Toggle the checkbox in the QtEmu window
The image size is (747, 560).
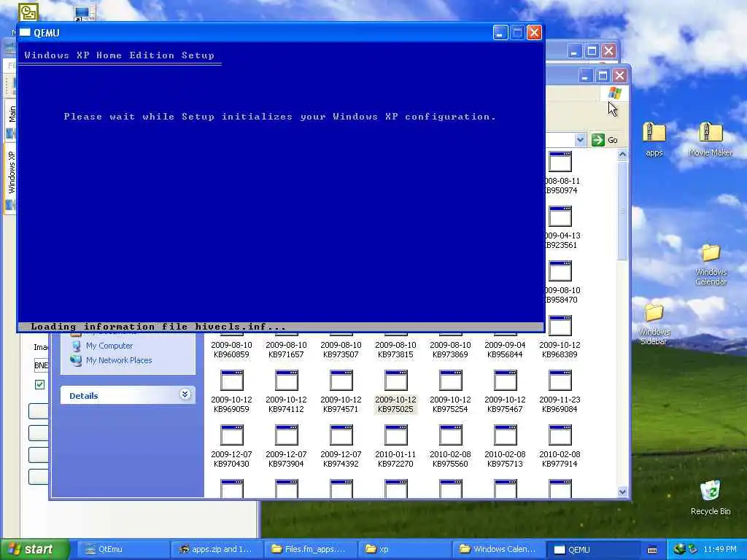point(40,384)
